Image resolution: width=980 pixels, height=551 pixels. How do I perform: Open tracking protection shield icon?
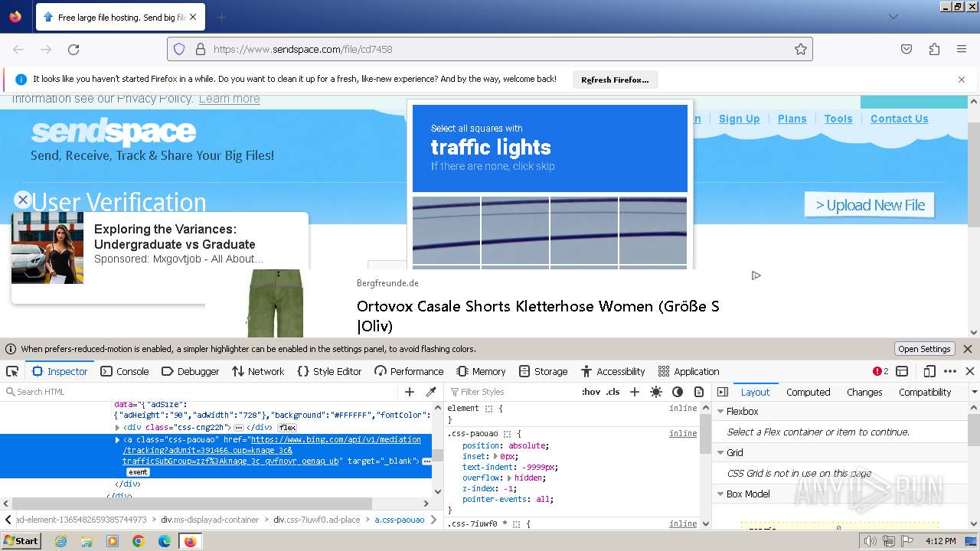pyautogui.click(x=179, y=49)
